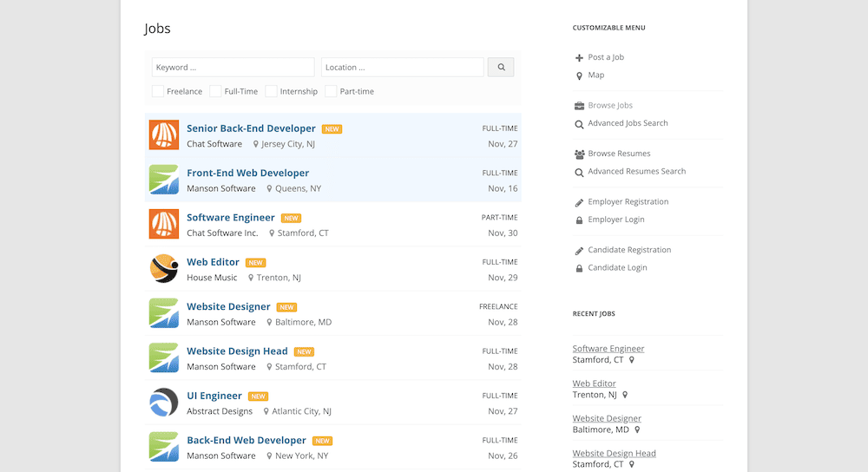Image resolution: width=868 pixels, height=472 pixels.
Task: Open Browse Jobs menu item
Action: coord(610,105)
